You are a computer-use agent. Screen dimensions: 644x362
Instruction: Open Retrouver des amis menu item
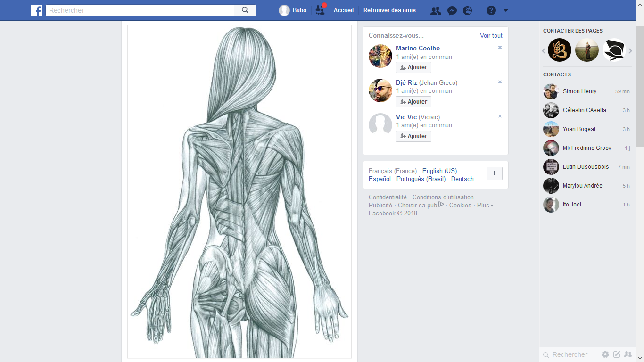pos(389,10)
